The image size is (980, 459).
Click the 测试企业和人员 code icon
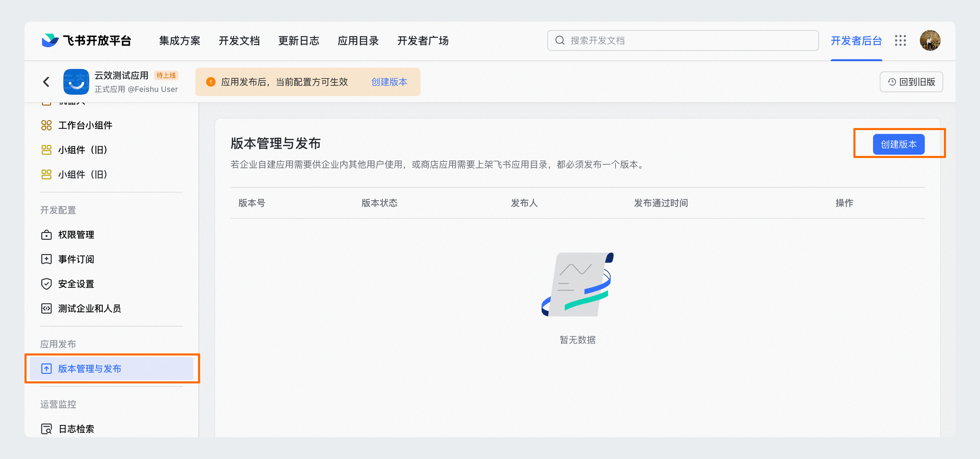coord(46,308)
